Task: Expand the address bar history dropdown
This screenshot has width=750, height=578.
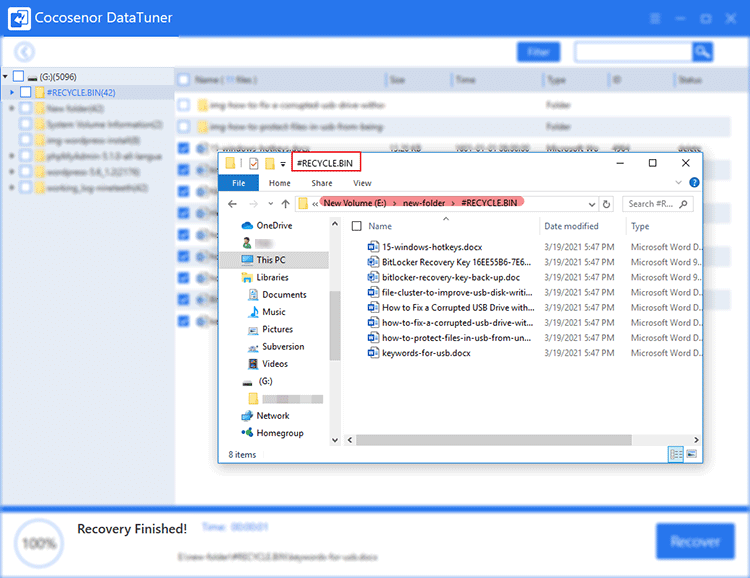Action: 592,204
